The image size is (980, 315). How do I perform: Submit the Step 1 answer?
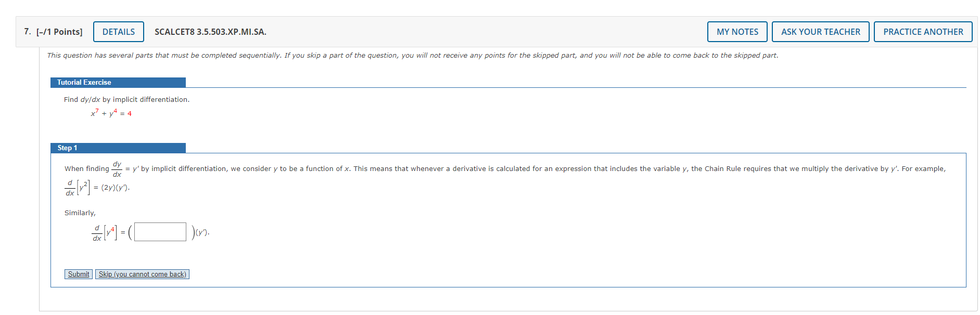(78, 274)
